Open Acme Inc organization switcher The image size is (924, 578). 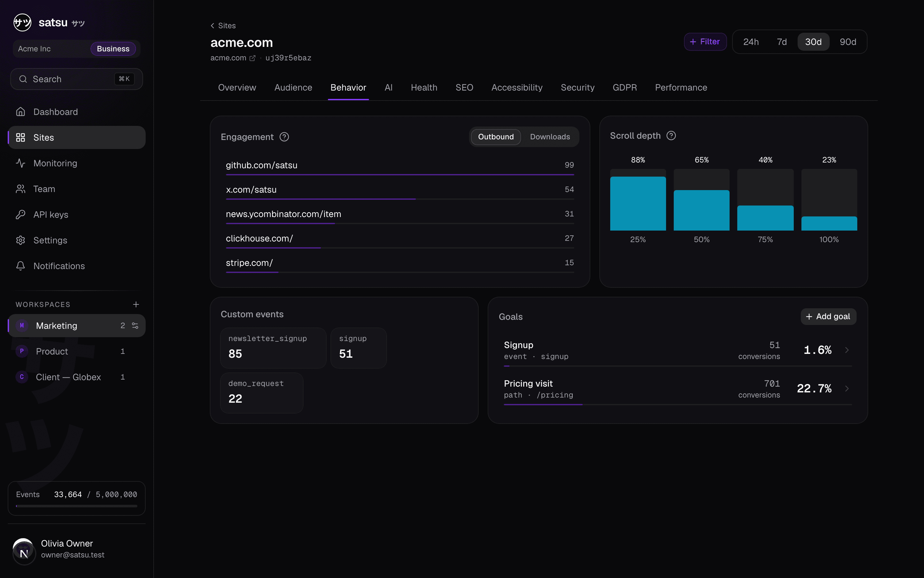tap(76, 48)
